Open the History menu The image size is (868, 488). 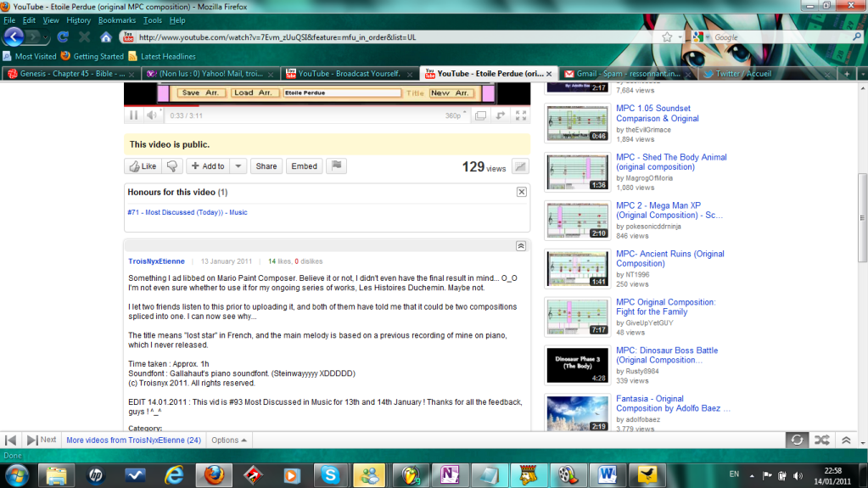pyautogui.click(x=78, y=20)
